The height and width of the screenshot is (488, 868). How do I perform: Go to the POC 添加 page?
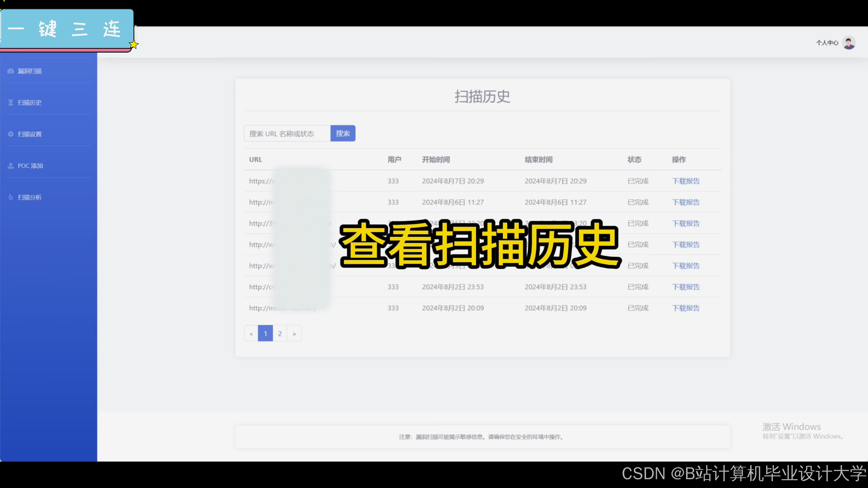click(30, 166)
